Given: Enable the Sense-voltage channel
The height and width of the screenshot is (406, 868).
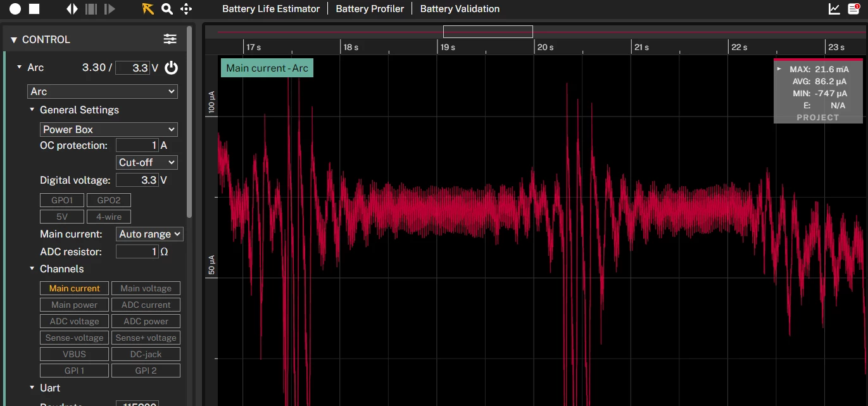Looking at the screenshot, I should (75, 338).
